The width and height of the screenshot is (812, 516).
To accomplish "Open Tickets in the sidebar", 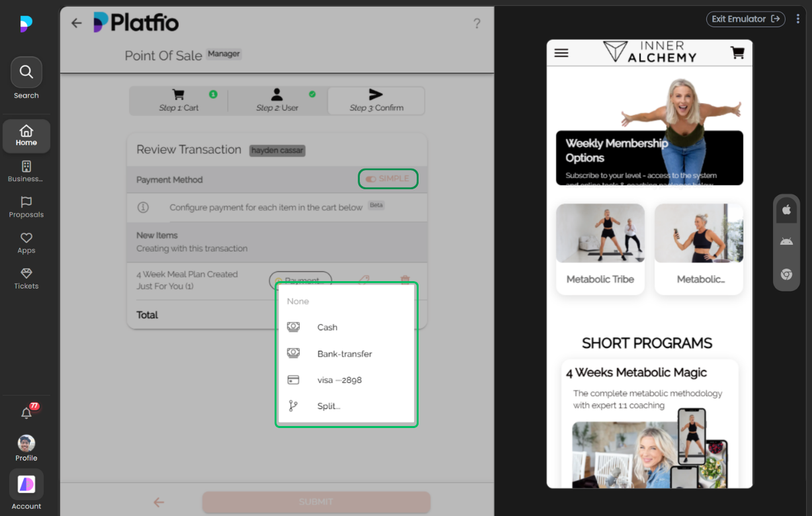I will (x=26, y=279).
